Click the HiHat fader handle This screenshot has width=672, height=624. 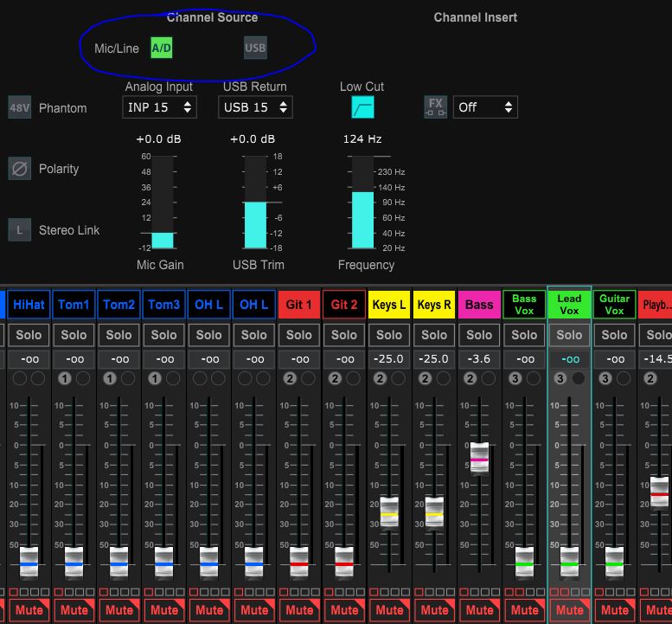tap(29, 563)
